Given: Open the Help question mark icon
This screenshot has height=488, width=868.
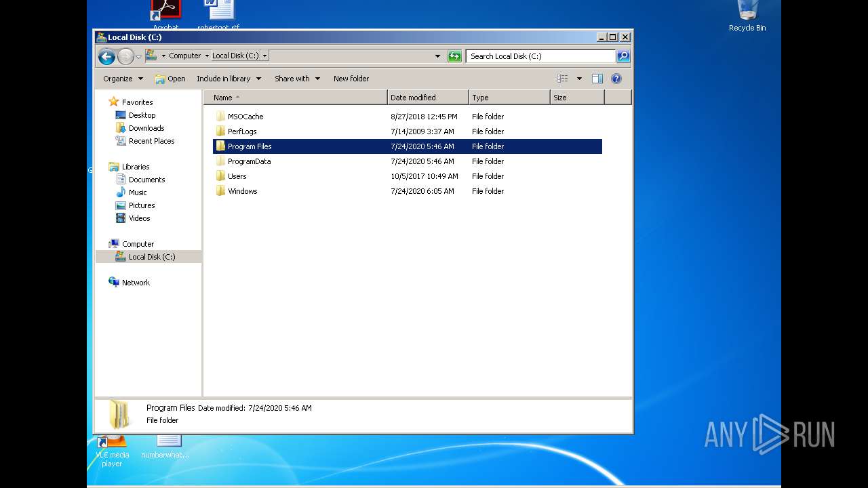Looking at the screenshot, I should tap(616, 79).
